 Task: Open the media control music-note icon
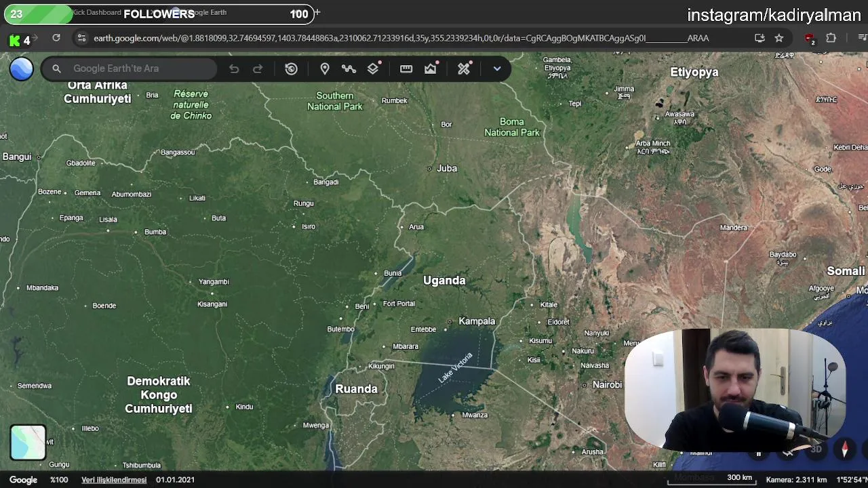point(863,39)
